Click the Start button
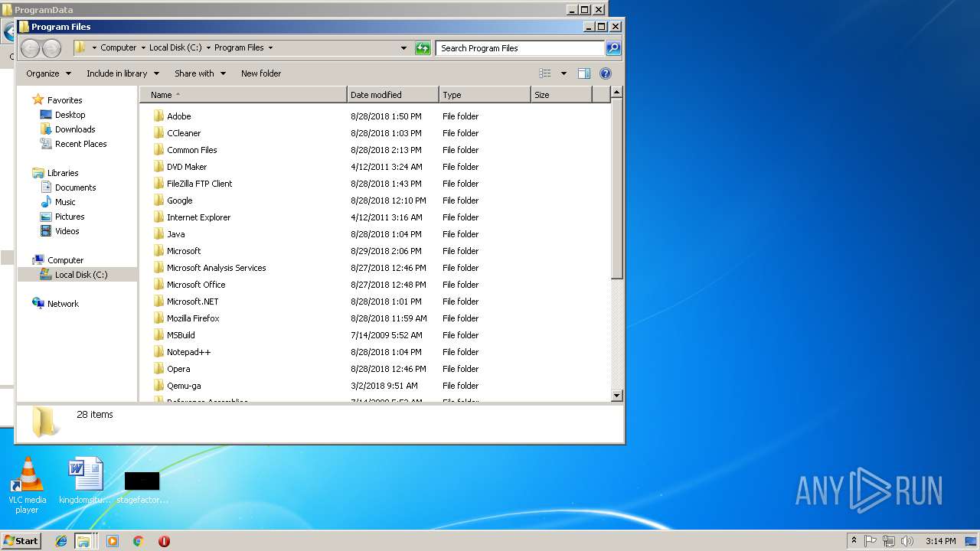The height and width of the screenshot is (551, 980). [21, 541]
